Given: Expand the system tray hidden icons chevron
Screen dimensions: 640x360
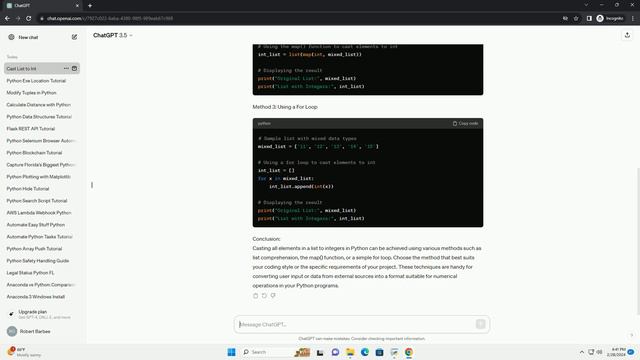Looking at the screenshot, I should pos(582,352).
